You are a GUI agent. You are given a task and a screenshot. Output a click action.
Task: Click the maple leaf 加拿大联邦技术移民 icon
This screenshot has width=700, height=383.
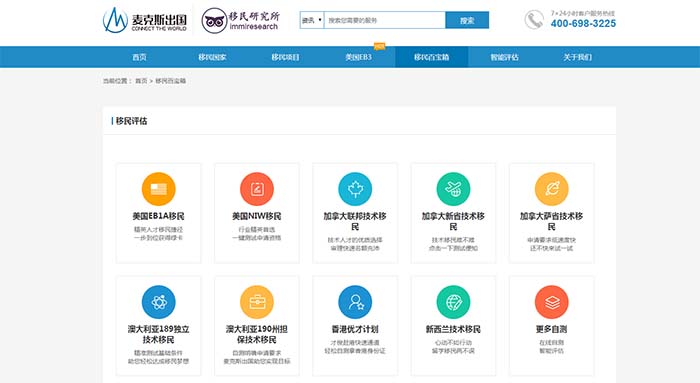pos(355,189)
